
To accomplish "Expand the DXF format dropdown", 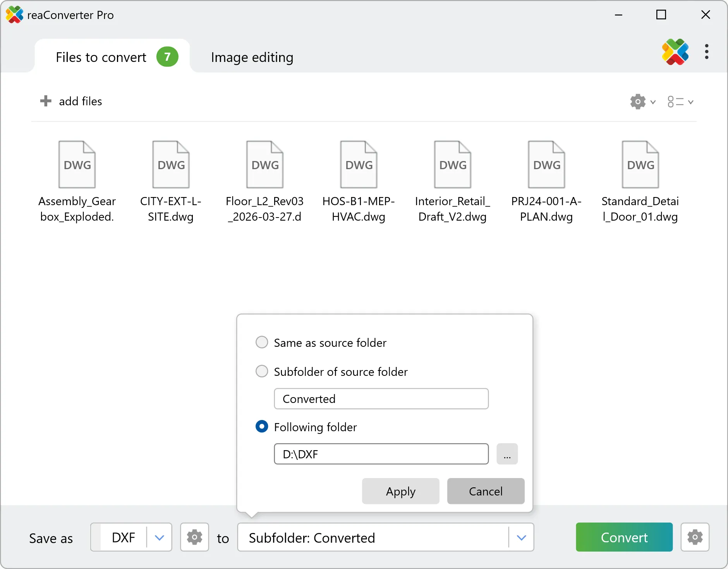I will 159,537.
